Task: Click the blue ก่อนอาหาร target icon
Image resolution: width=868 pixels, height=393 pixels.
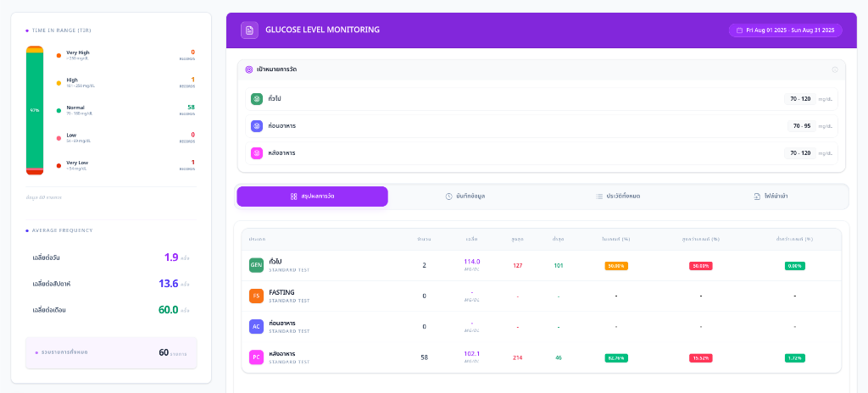Action: [256, 126]
